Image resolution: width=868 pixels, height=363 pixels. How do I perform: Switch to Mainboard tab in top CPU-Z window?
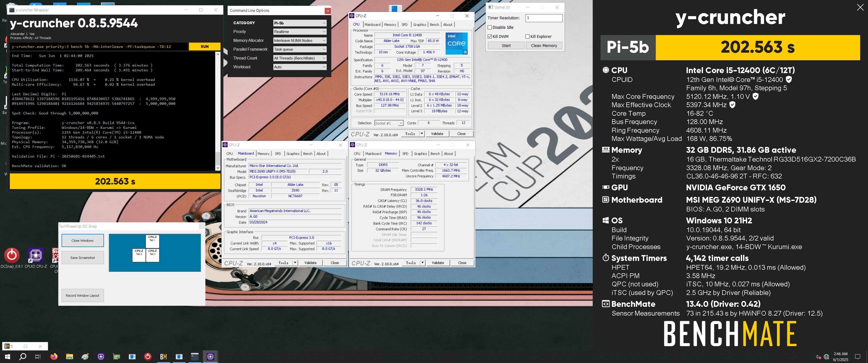coord(372,25)
